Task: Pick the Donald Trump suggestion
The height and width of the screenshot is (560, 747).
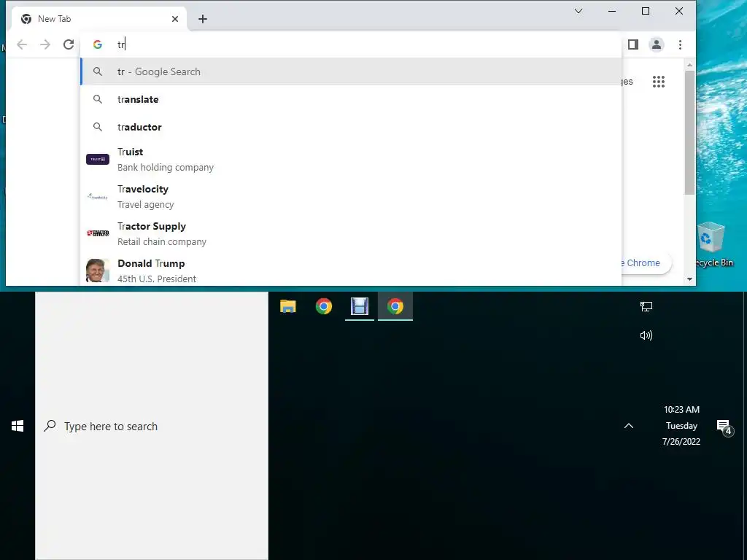Action: 351,270
